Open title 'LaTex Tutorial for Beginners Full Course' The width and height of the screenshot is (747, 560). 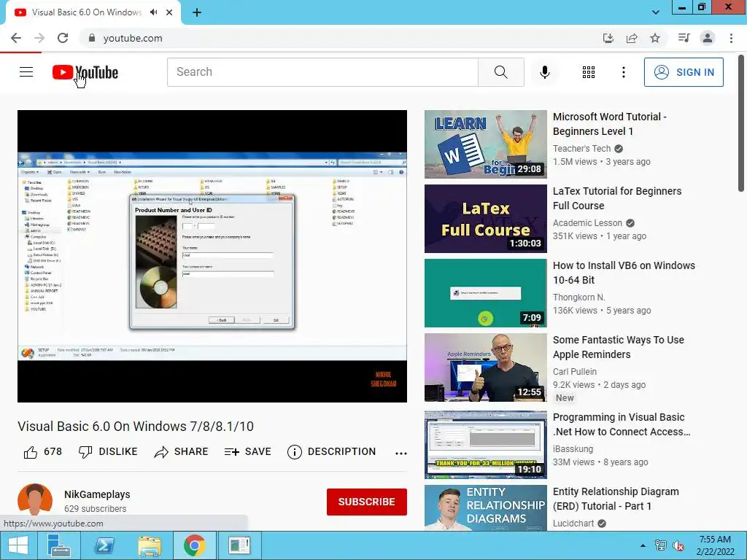(617, 198)
